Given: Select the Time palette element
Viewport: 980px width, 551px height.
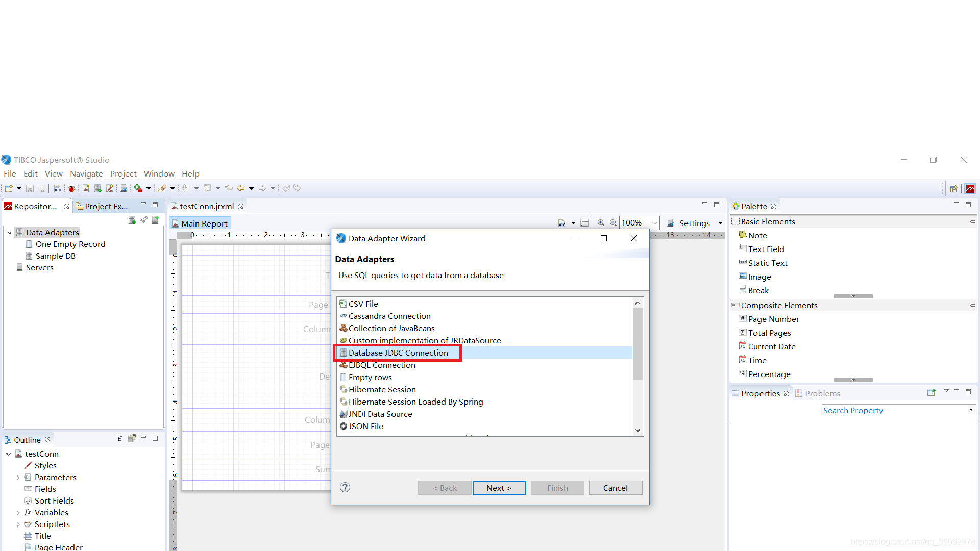Looking at the screenshot, I should 752,360.
